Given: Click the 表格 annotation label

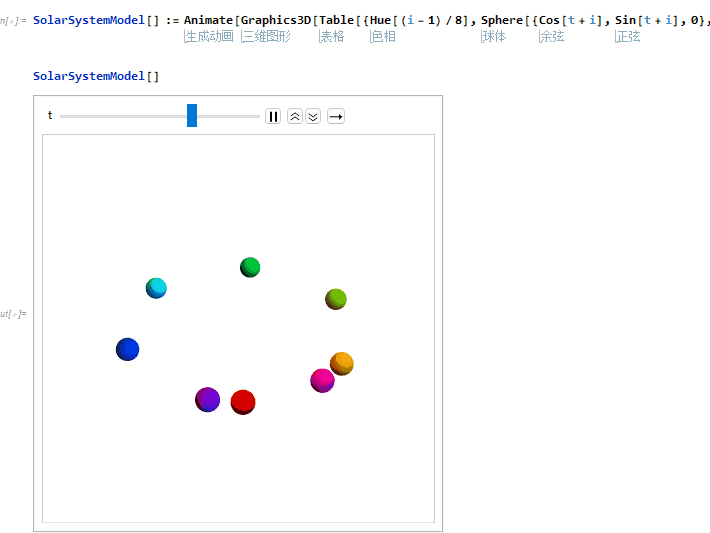Looking at the screenshot, I should point(332,36).
